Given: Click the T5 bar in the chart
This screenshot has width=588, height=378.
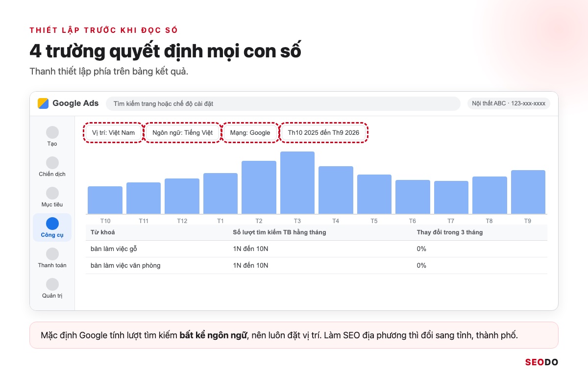Looking at the screenshot, I should (374, 194).
